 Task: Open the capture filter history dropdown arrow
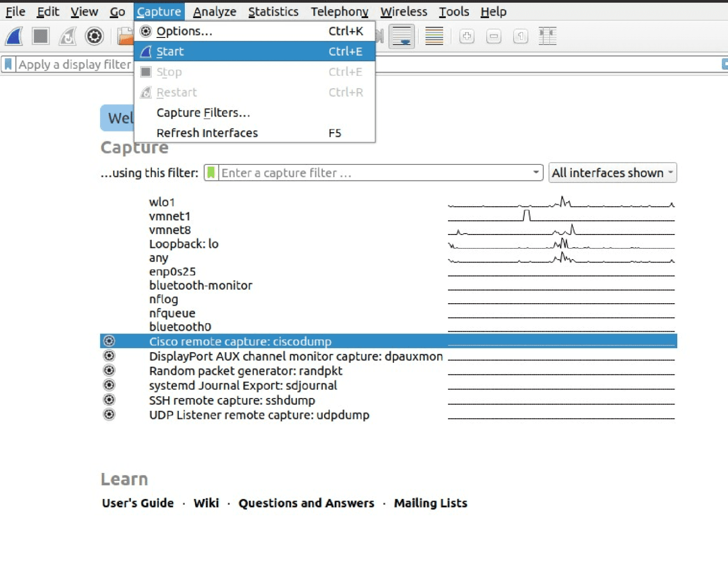click(x=536, y=173)
